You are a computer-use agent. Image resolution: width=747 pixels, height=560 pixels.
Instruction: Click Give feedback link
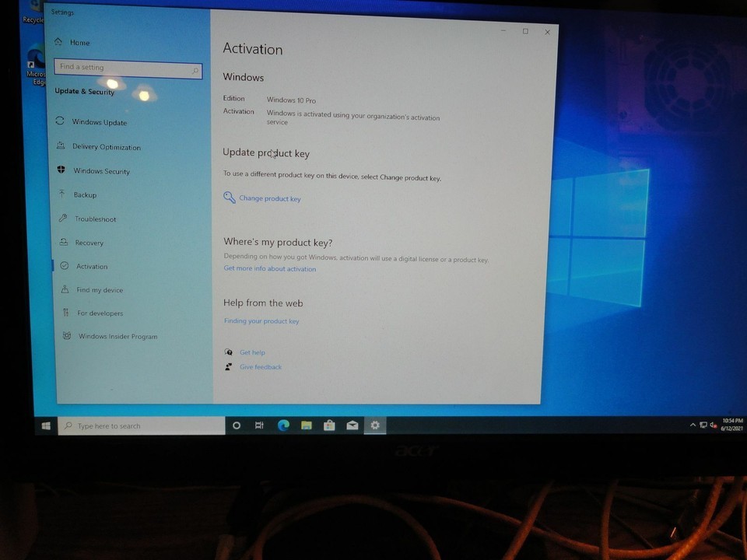(260, 367)
